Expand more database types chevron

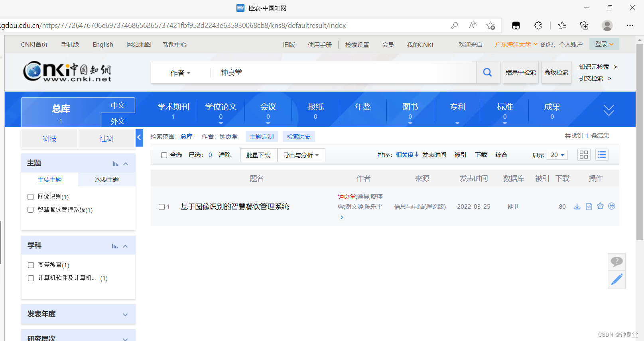609,110
